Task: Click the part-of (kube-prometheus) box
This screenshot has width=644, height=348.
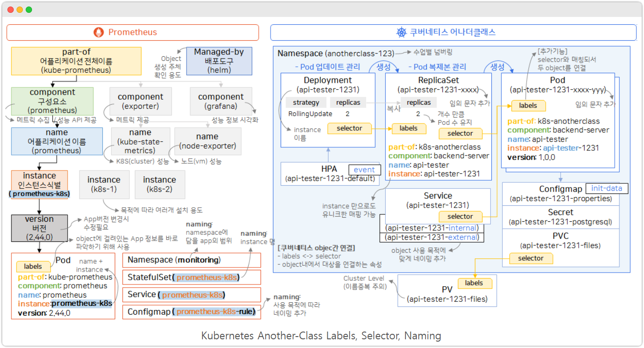Action: point(76,61)
